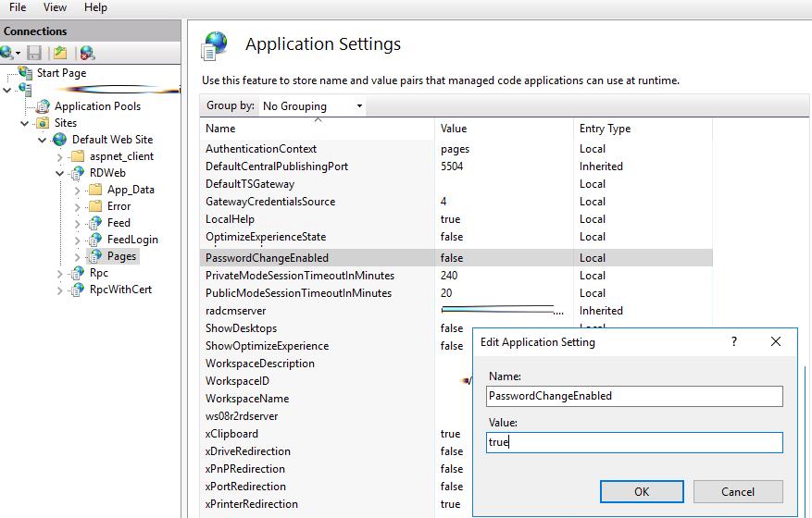Collapse the Sites tree node
This screenshot has width=812, height=518.
coord(25,123)
